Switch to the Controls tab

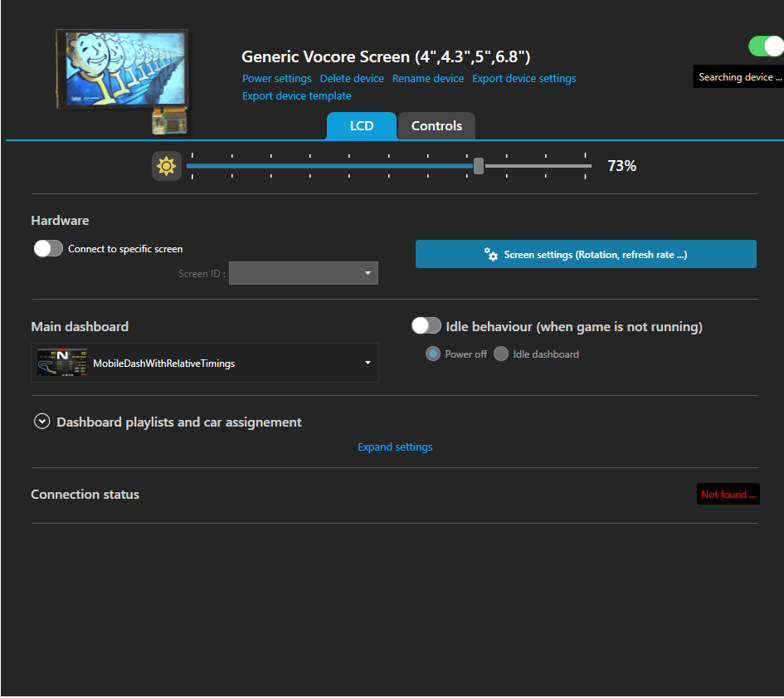436,126
